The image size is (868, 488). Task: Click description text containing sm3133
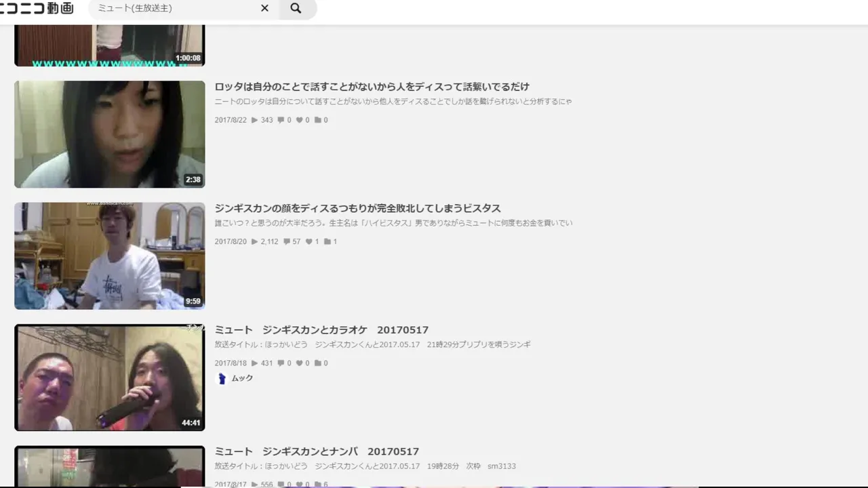[x=365, y=466]
